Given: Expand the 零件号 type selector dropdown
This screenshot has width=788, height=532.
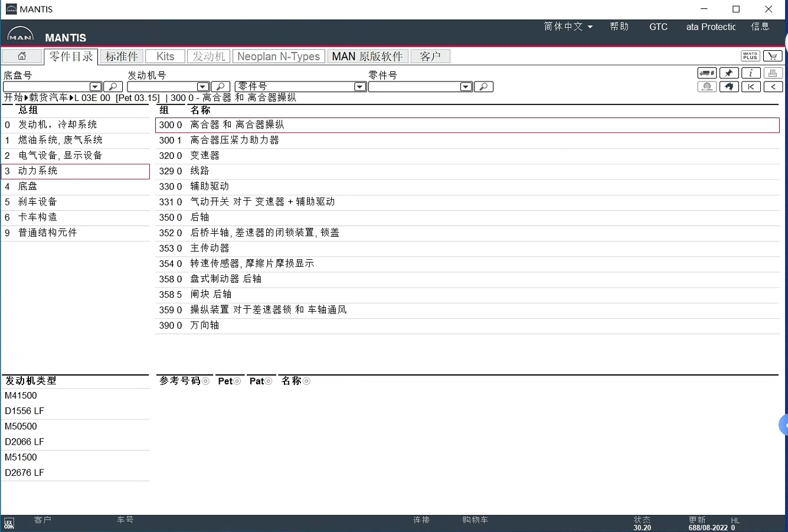Looking at the screenshot, I should (360, 87).
